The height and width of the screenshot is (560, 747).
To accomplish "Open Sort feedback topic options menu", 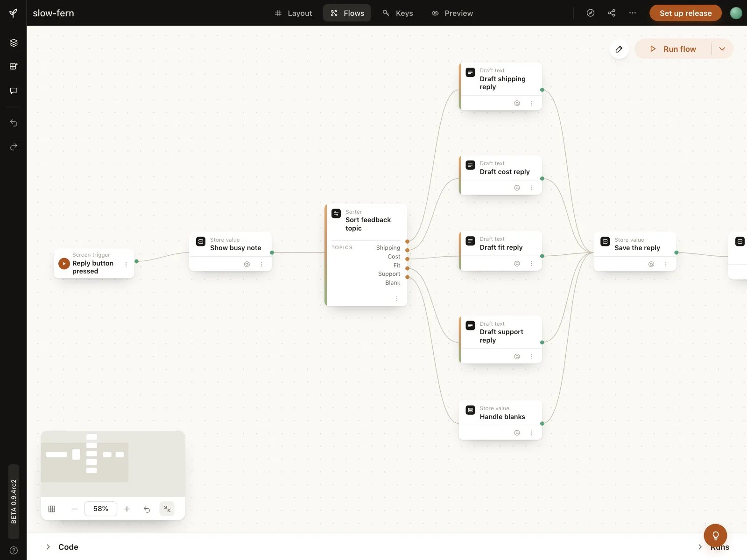I will [x=397, y=299].
